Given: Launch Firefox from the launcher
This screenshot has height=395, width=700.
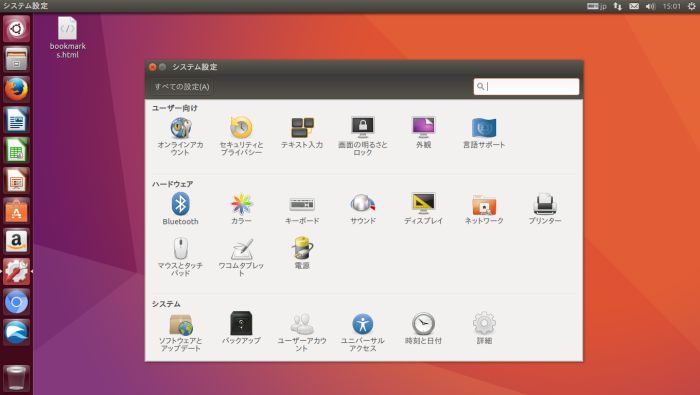Looking at the screenshot, I should (17, 90).
